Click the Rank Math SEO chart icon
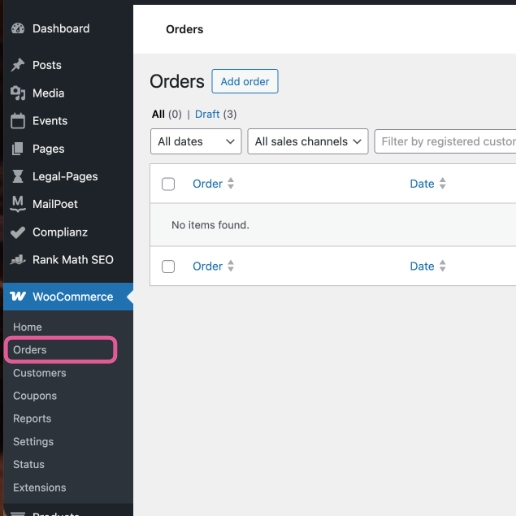Viewport: 516px width, 516px height. pyautogui.click(x=18, y=260)
